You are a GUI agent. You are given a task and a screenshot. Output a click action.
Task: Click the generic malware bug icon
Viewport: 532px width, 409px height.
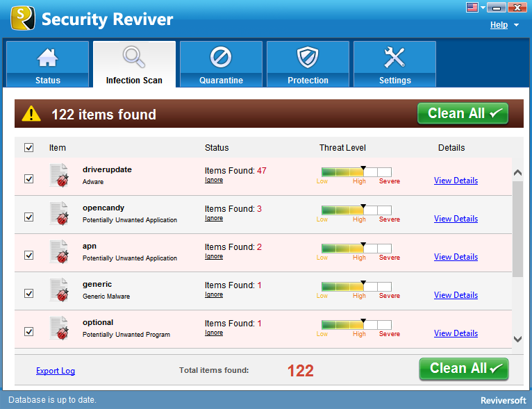coord(59,290)
